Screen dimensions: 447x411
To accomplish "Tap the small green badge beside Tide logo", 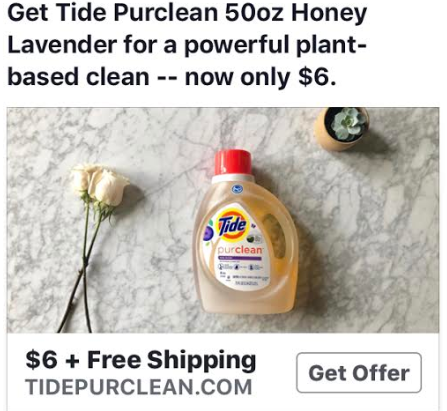I will click(x=252, y=239).
